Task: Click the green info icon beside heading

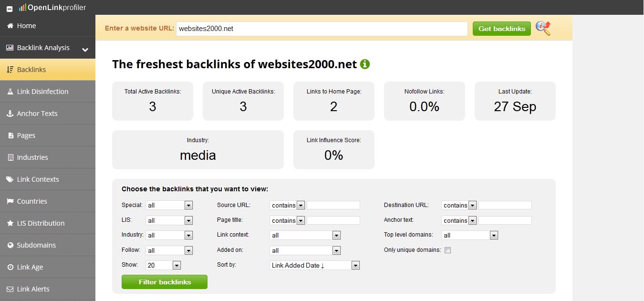Action: pyautogui.click(x=365, y=64)
